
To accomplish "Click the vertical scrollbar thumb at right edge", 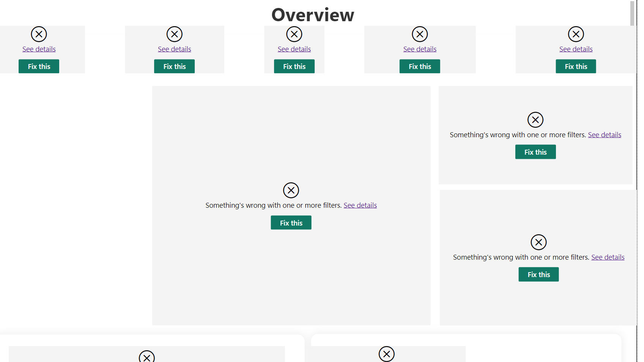I will click(x=632, y=13).
